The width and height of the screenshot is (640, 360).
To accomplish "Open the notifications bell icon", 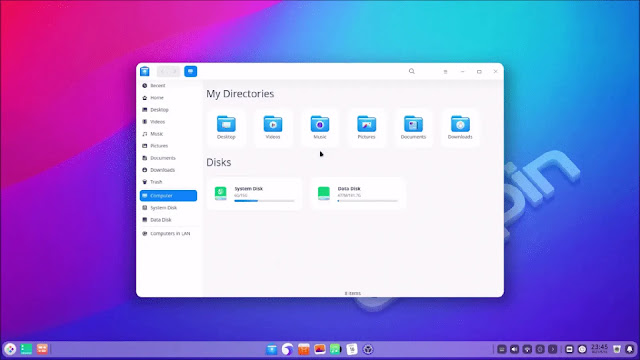I will coord(630,349).
